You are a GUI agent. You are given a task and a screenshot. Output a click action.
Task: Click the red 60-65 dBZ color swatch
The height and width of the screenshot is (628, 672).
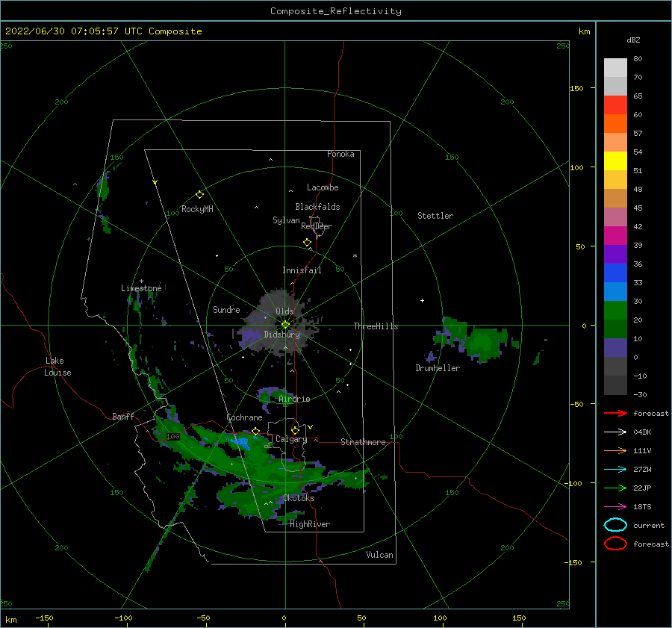click(x=615, y=105)
